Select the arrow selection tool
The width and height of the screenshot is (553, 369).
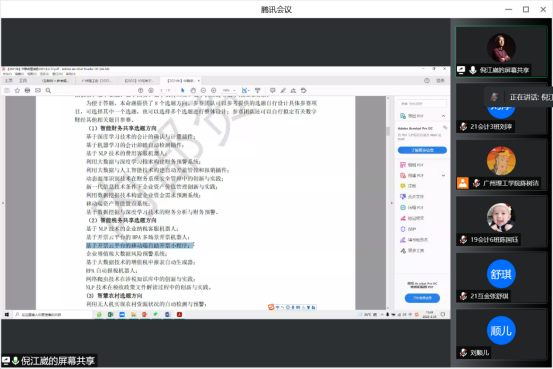point(182,91)
